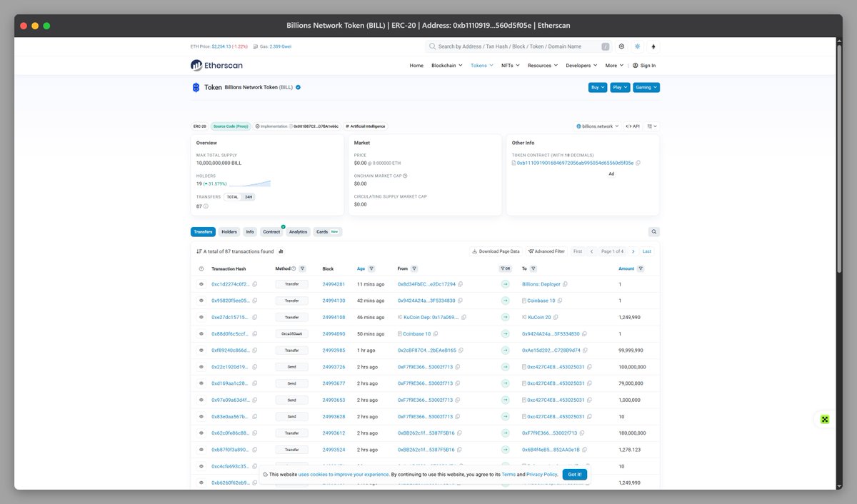Click the Sign In link
Viewport: 857px width, 504px height.
click(x=644, y=66)
